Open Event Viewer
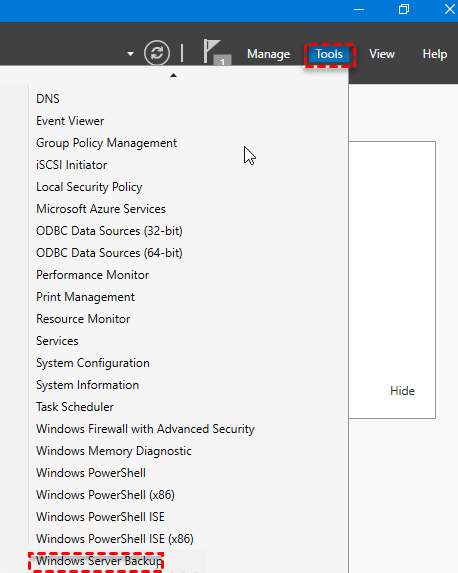Viewport: 458px width, 573px height. pos(70,121)
